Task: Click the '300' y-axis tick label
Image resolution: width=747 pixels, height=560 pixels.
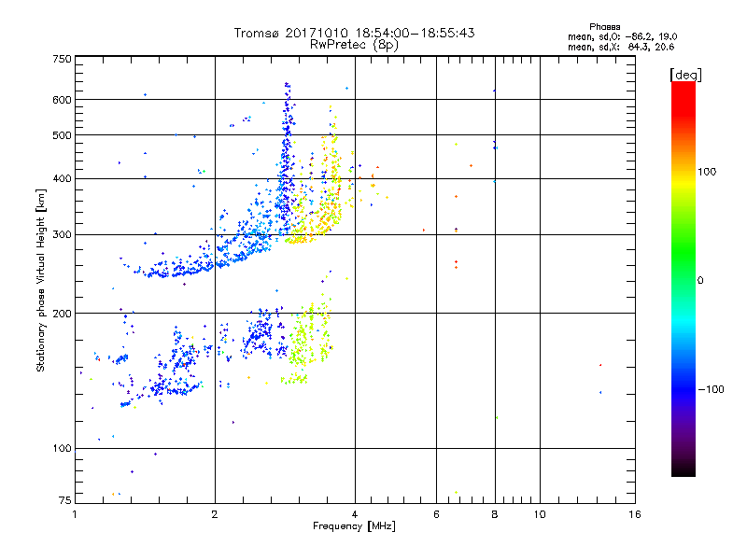Action: 62,235
